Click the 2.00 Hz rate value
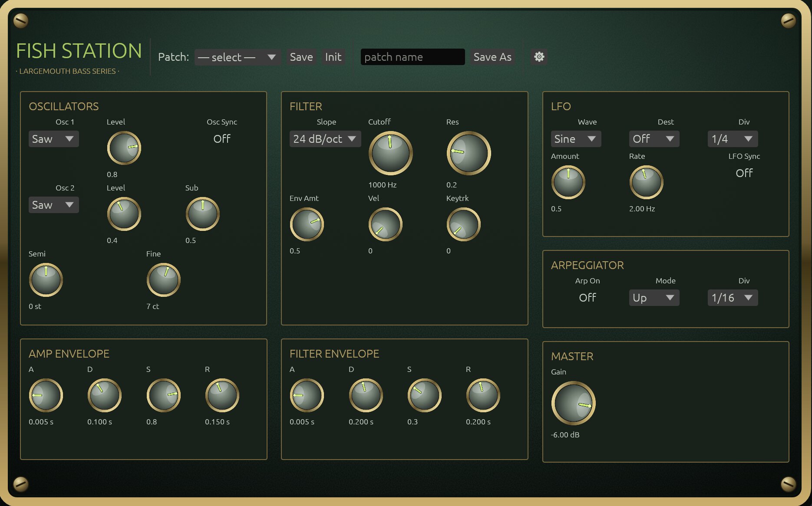This screenshot has width=812, height=506. [642, 209]
